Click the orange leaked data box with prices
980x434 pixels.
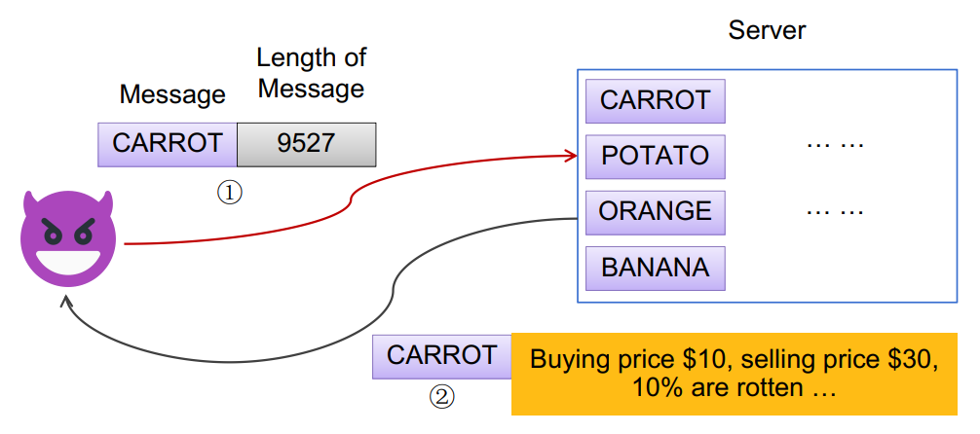(x=734, y=374)
